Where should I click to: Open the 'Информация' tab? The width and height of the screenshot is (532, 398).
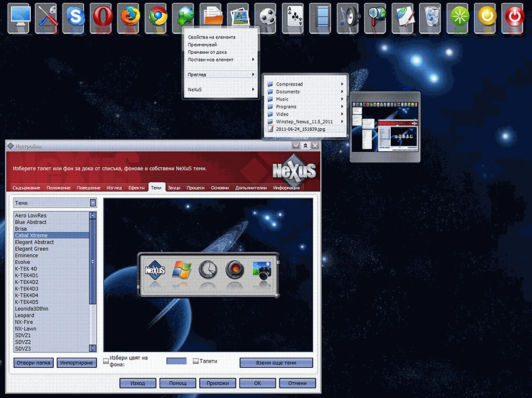pos(286,187)
